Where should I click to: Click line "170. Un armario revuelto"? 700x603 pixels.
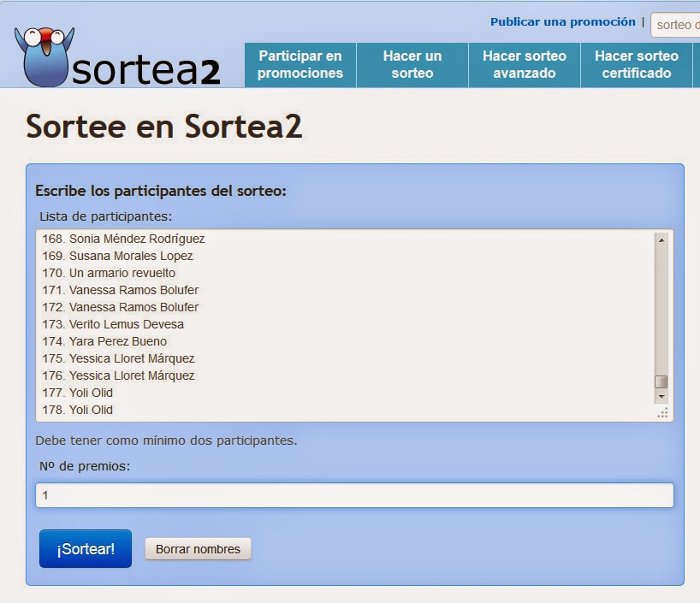(x=109, y=273)
